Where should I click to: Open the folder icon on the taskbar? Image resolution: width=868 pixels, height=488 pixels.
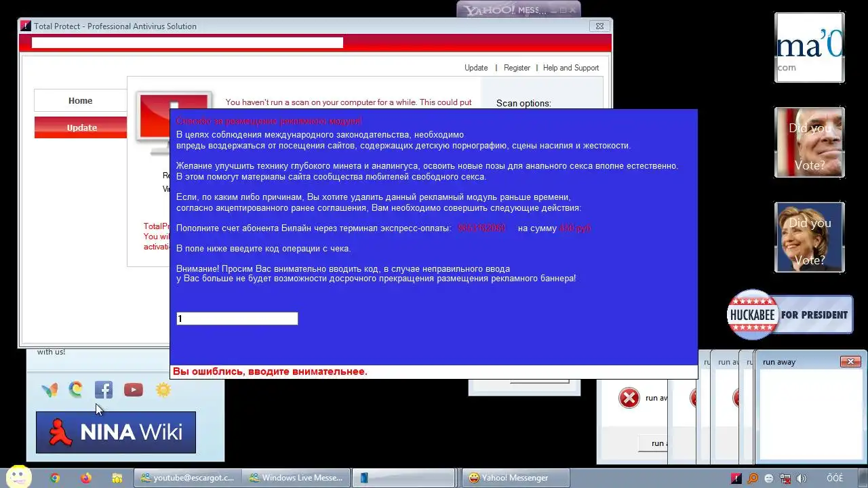(117, 478)
